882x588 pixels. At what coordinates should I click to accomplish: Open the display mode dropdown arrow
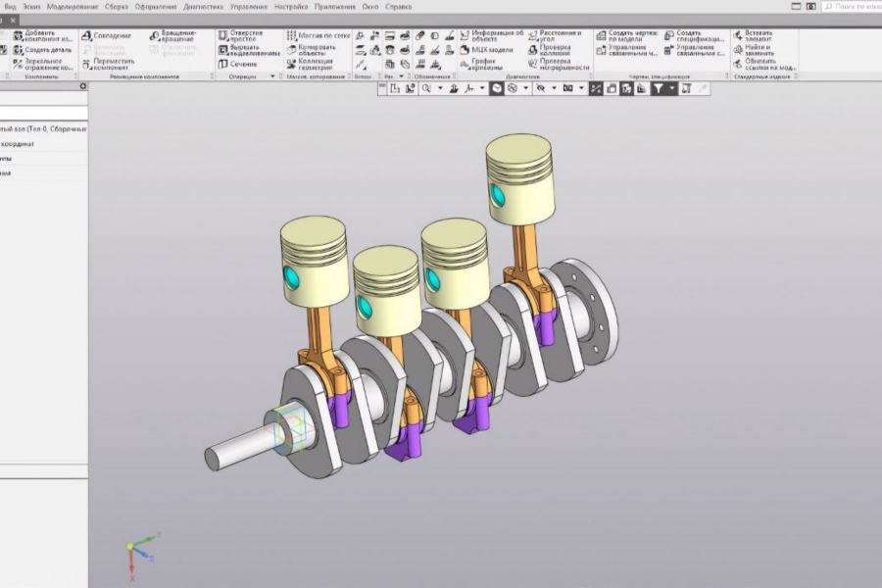click(526, 88)
